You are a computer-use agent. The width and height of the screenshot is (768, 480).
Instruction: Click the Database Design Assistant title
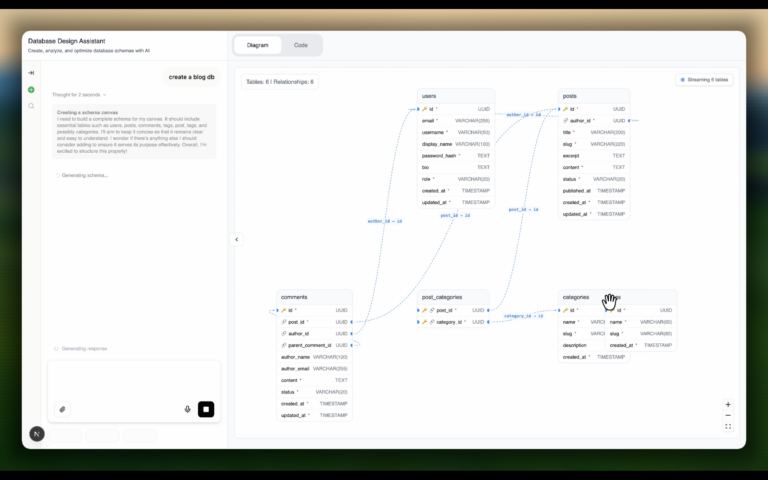coord(67,41)
